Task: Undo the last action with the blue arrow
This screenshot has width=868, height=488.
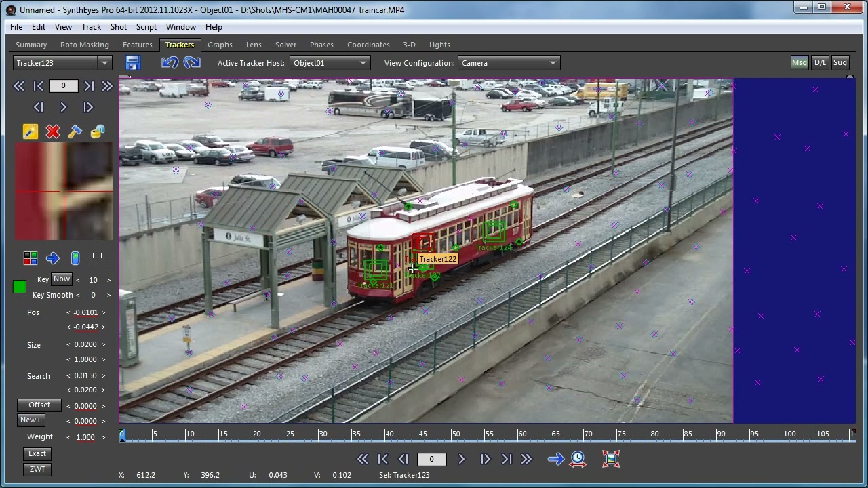Action: (x=170, y=63)
